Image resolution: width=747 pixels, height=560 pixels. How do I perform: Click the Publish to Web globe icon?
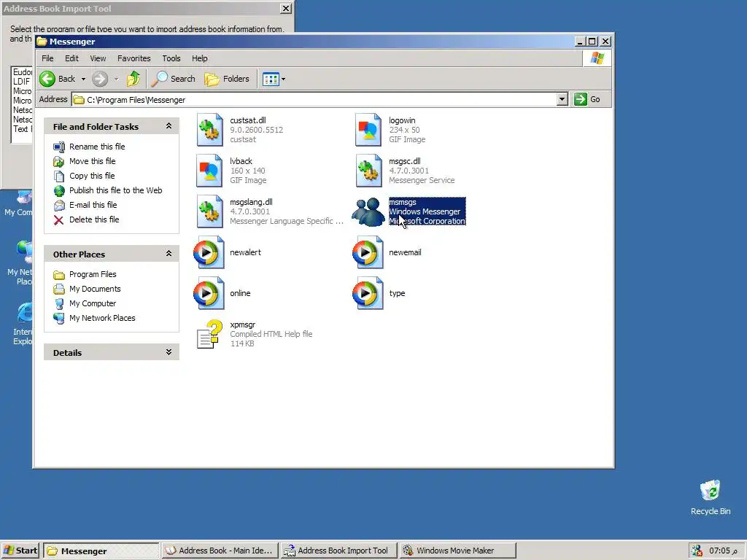58,191
